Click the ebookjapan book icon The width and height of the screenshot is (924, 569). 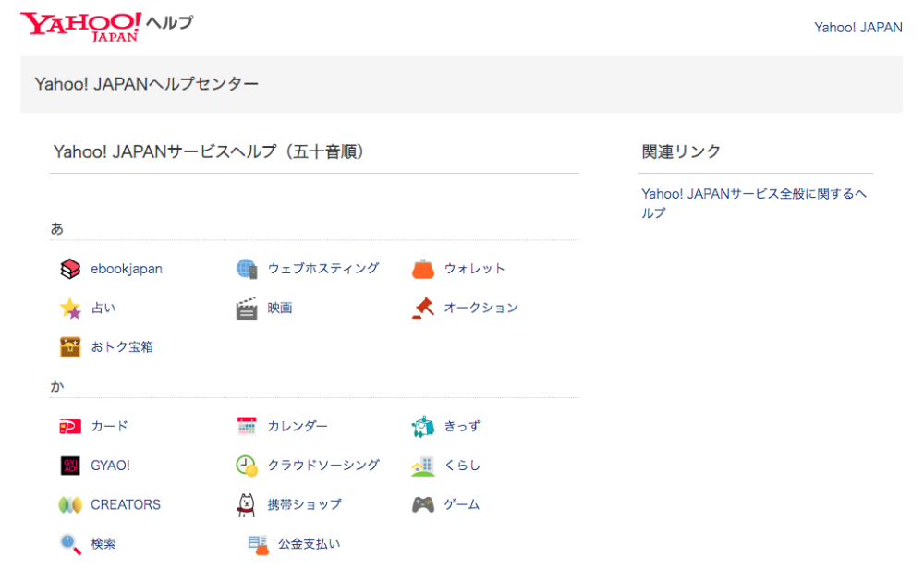click(x=70, y=269)
